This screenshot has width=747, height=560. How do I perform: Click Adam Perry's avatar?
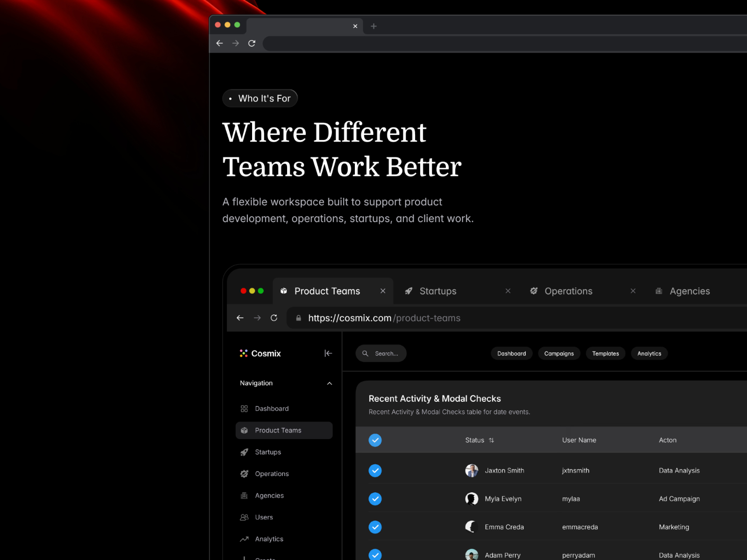[472, 555]
